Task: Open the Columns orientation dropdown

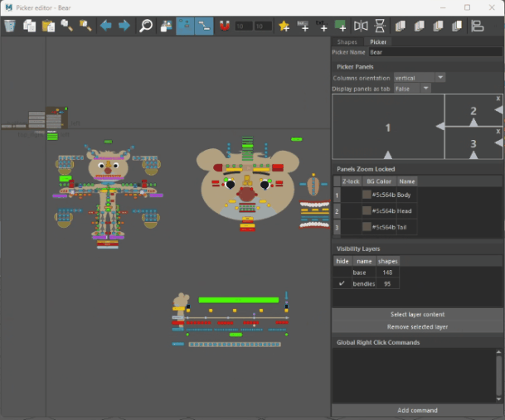Action: pos(420,78)
